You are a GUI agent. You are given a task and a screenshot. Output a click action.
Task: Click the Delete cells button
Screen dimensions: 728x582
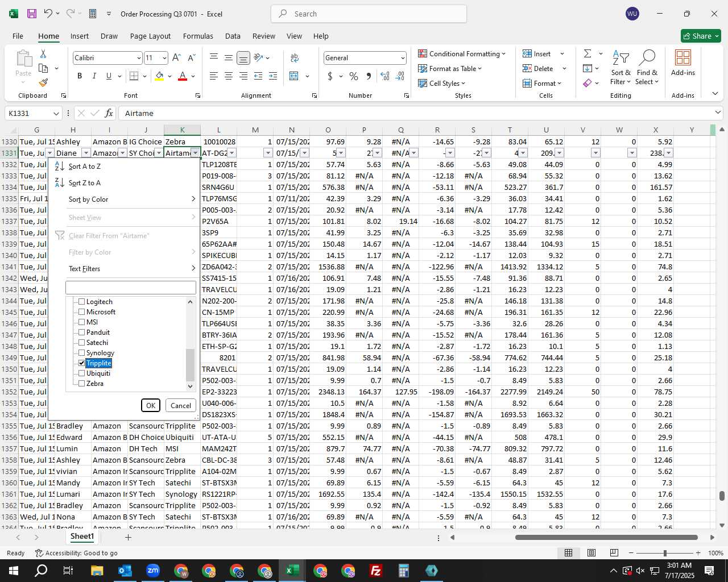point(539,68)
